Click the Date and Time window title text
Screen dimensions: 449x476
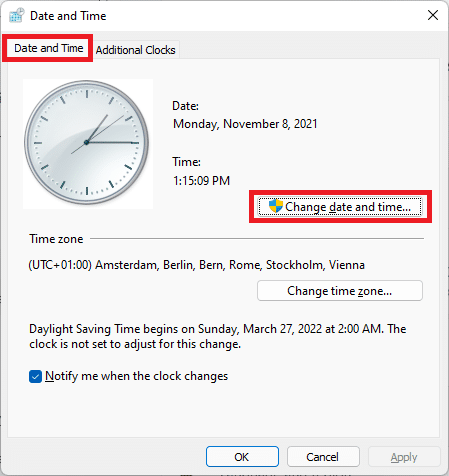[68, 16]
